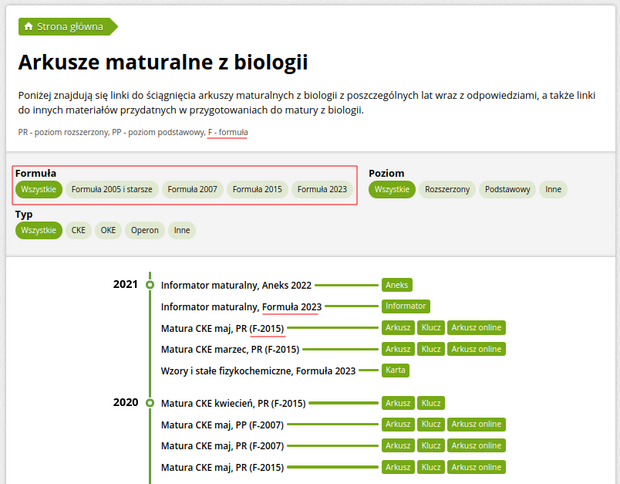Image resolution: width=620 pixels, height=484 pixels.
Task: Click 'Matura CKE marzec, PR (F-2015)' text
Action: (230, 350)
